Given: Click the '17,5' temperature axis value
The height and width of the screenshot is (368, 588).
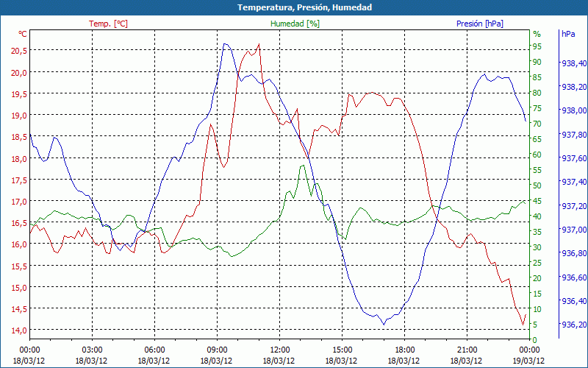Looking at the screenshot, I should (19, 180).
